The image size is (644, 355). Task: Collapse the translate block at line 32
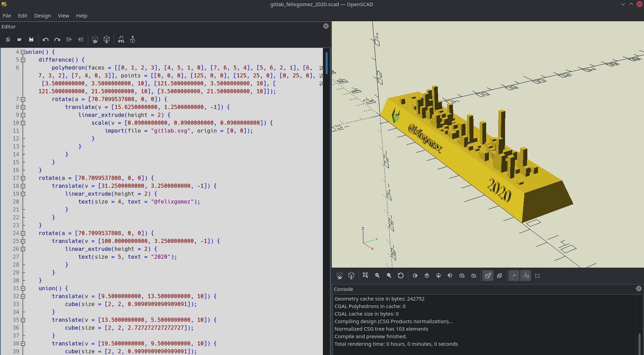[23, 296]
